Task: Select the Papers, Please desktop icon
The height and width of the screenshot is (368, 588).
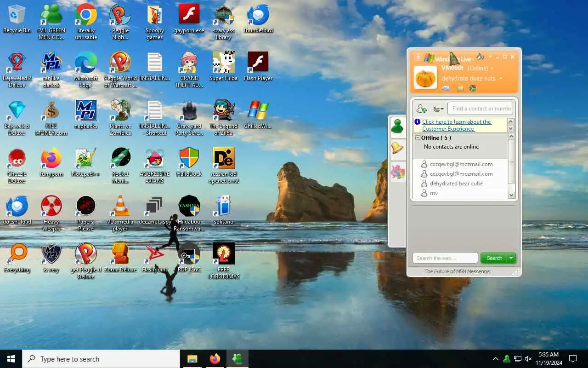Action: point(86,213)
